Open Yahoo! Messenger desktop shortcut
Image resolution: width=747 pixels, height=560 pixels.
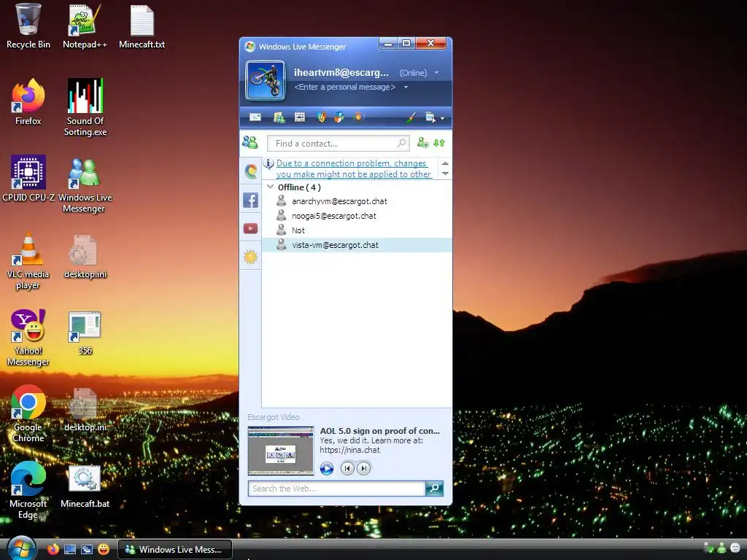pos(28,338)
